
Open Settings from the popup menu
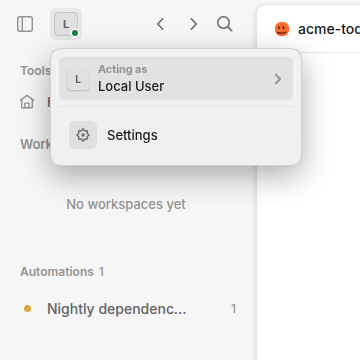click(176, 135)
